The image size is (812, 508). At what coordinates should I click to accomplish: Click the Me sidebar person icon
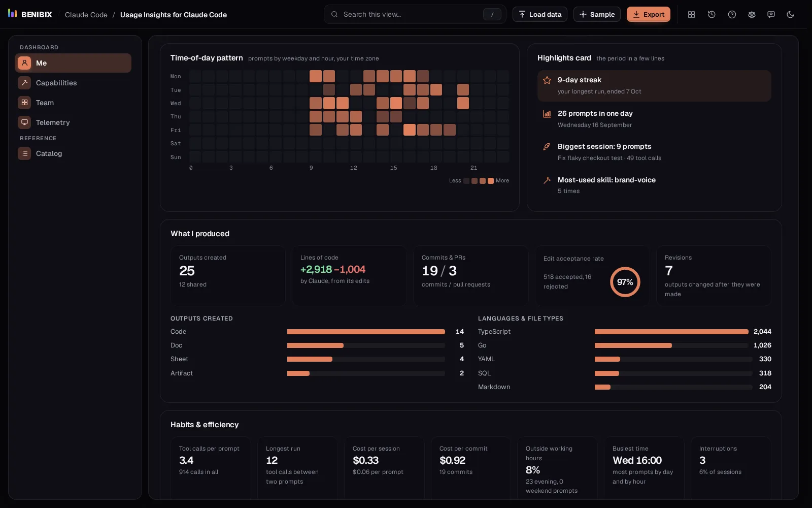(24, 63)
